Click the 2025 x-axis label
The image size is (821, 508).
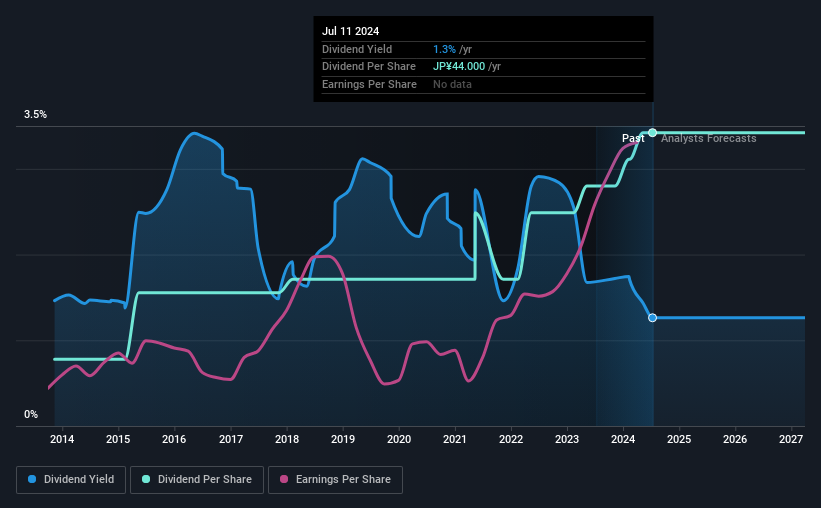[679, 439]
